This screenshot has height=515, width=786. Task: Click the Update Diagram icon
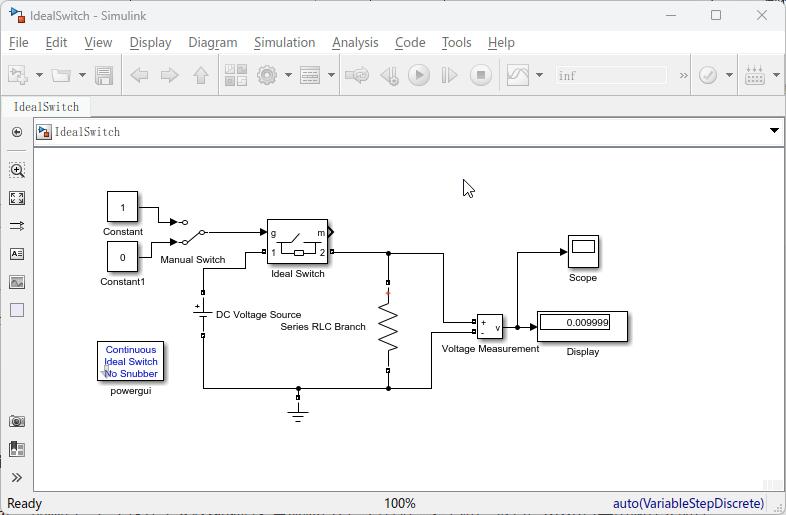pos(357,76)
